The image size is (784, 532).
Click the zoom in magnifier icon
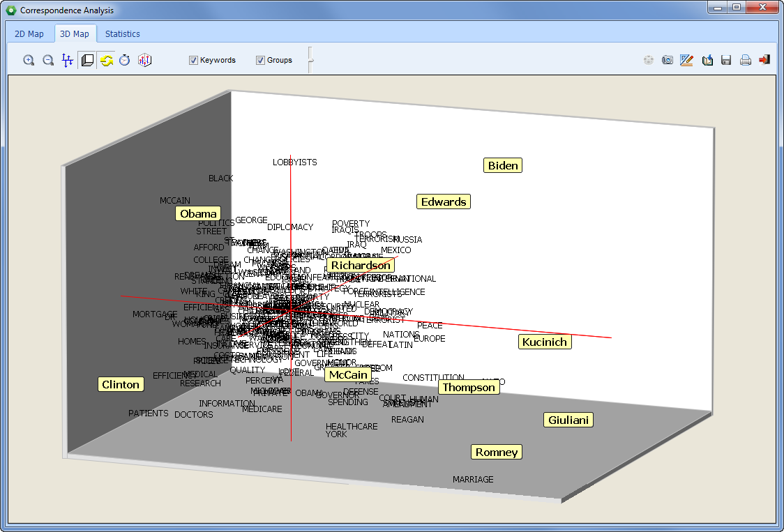point(29,61)
